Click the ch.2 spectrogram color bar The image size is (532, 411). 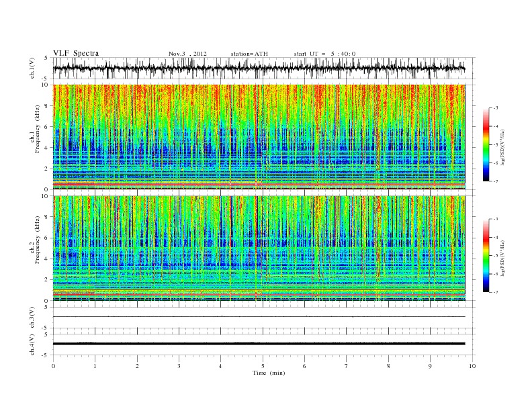point(486,256)
